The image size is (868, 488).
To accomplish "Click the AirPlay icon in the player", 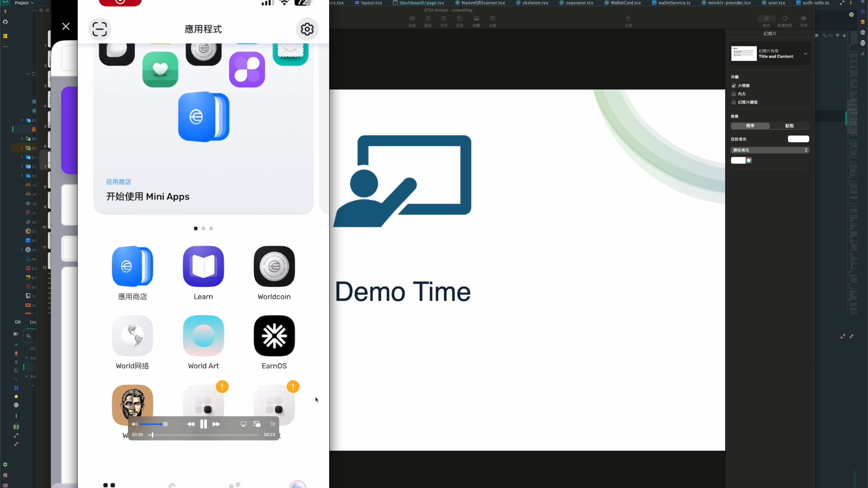I will tap(243, 424).
